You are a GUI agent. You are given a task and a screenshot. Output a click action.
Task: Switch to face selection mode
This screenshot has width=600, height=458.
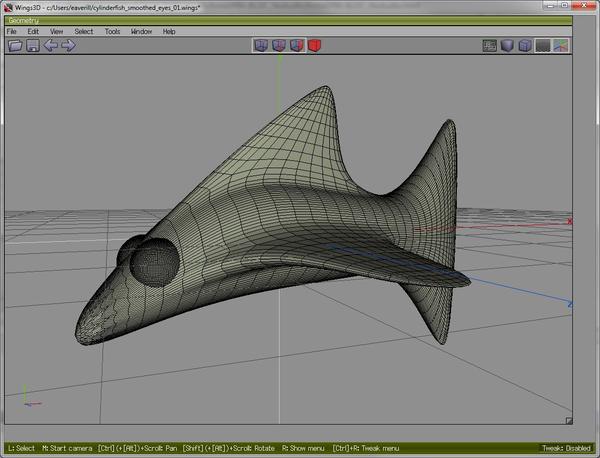click(x=297, y=45)
